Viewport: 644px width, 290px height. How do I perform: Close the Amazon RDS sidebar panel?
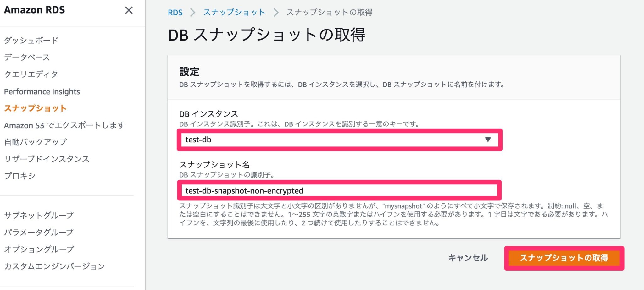(x=129, y=10)
